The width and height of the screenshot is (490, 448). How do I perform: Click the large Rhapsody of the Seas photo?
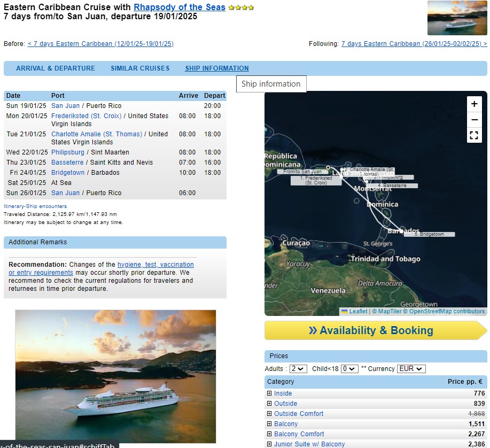pyautogui.click(x=115, y=376)
